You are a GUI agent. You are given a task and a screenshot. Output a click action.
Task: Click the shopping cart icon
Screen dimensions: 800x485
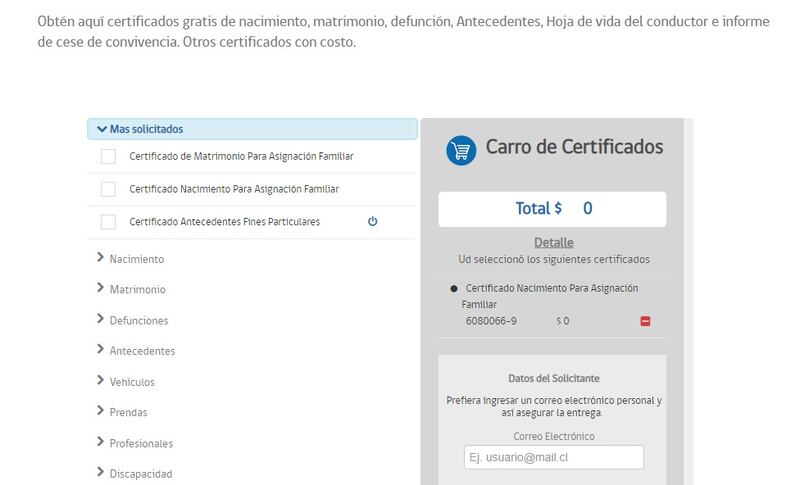coord(461,150)
